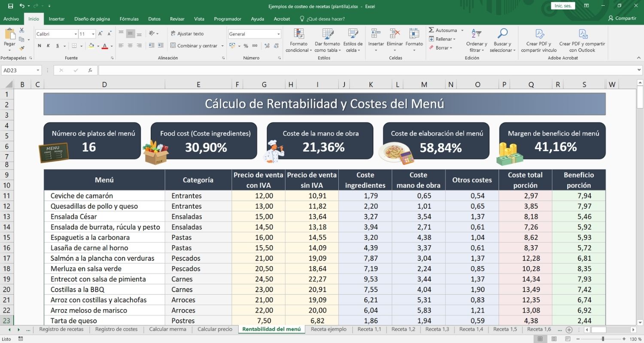
Task: Open fill color dropdown arrow
Action: [98, 46]
